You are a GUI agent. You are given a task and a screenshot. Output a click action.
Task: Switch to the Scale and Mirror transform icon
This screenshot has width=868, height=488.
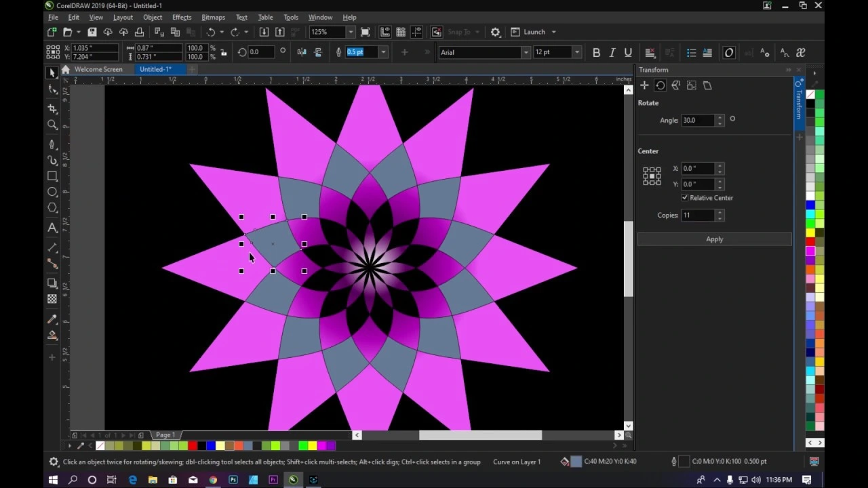(675, 85)
